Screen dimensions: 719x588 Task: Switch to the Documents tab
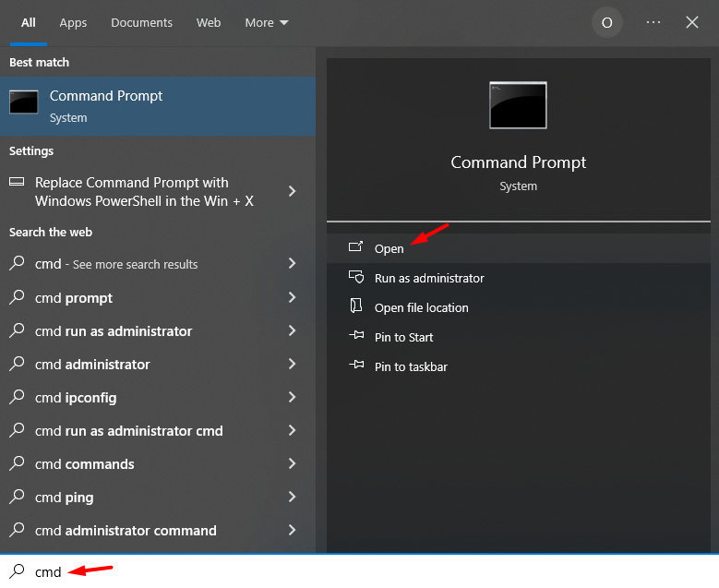[141, 22]
